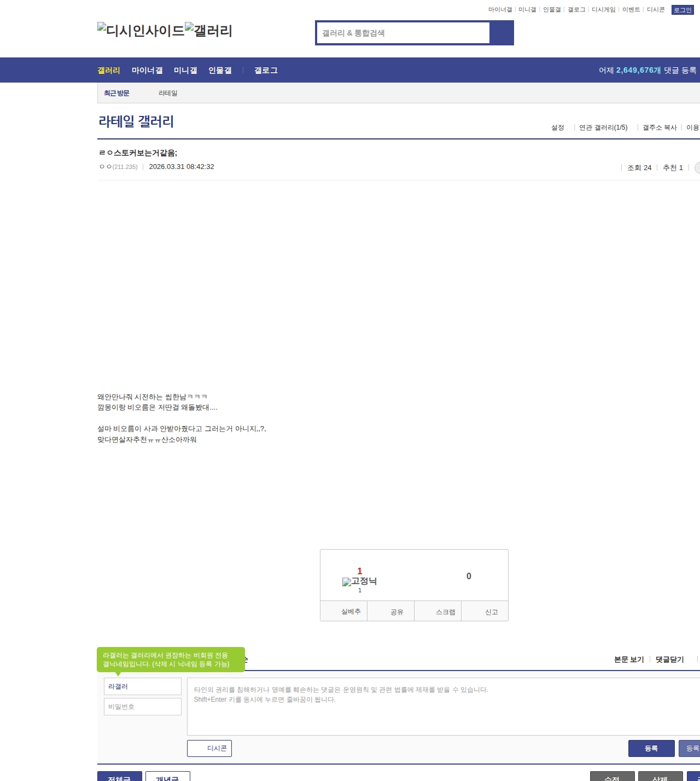Click the 조회 24 view count

tap(639, 168)
